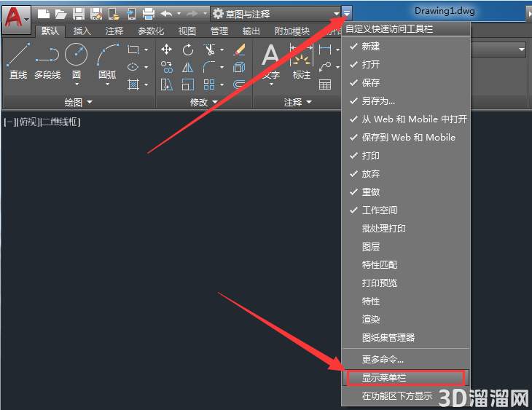Pick the Arc (圆弧) tool
Image resolution: width=532 pixels, height=410 pixels.
pos(108,63)
